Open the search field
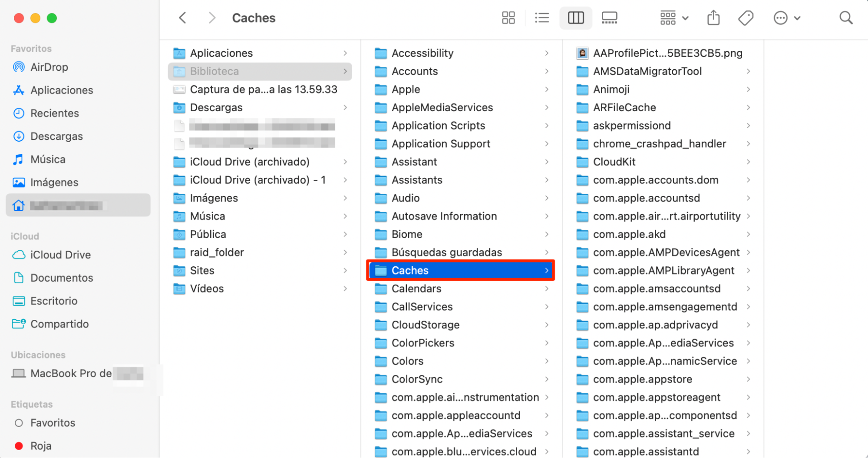 [845, 18]
